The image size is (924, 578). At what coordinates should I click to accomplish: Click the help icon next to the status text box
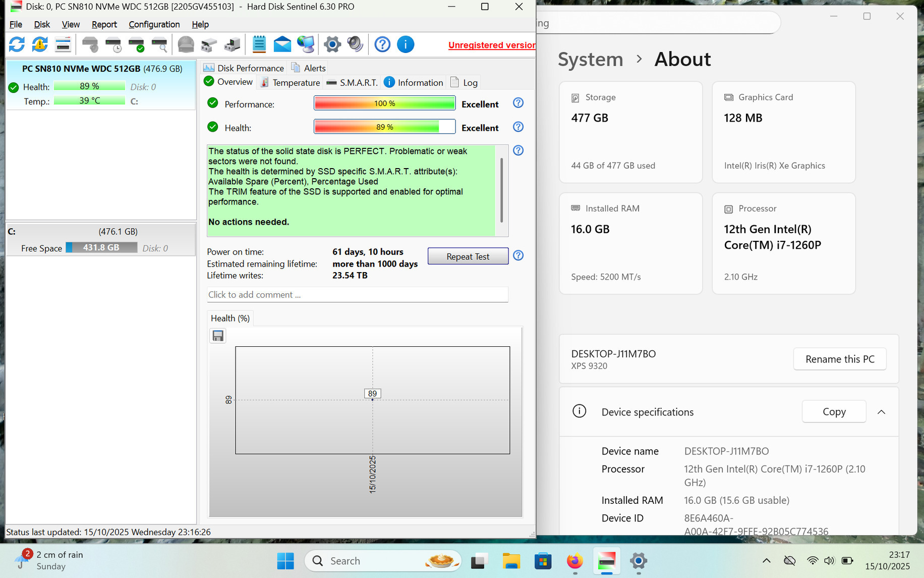click(x=518, y=150)
